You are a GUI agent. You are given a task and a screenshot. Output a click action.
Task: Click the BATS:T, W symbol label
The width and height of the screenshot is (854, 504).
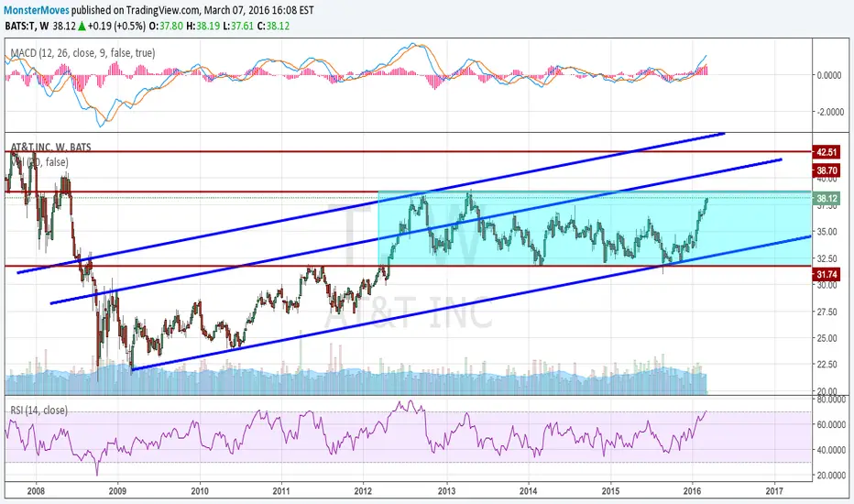click(27, 26)
